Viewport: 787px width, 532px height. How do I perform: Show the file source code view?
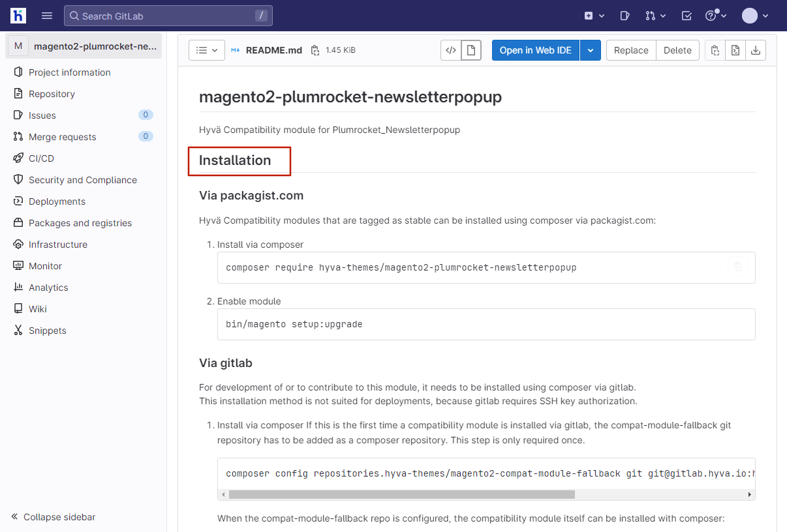point(451,50)
